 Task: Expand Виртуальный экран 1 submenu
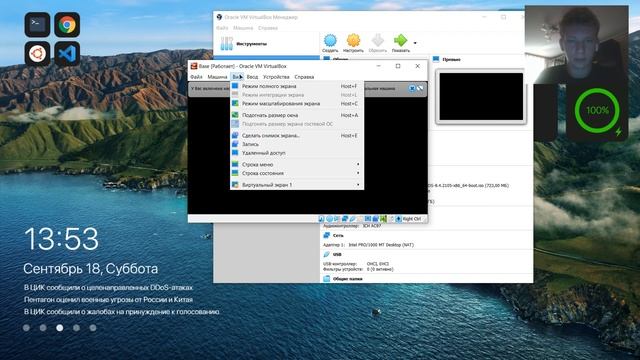click(297, 185)
